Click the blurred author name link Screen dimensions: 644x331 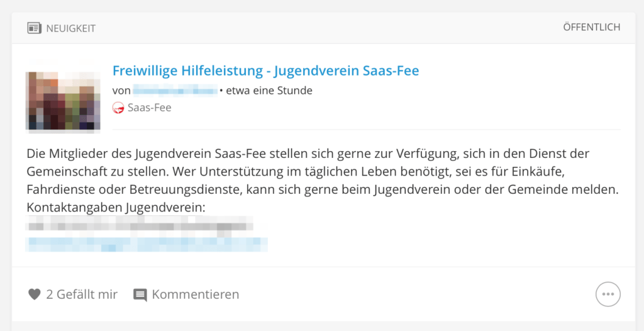(x=175, y=91)
